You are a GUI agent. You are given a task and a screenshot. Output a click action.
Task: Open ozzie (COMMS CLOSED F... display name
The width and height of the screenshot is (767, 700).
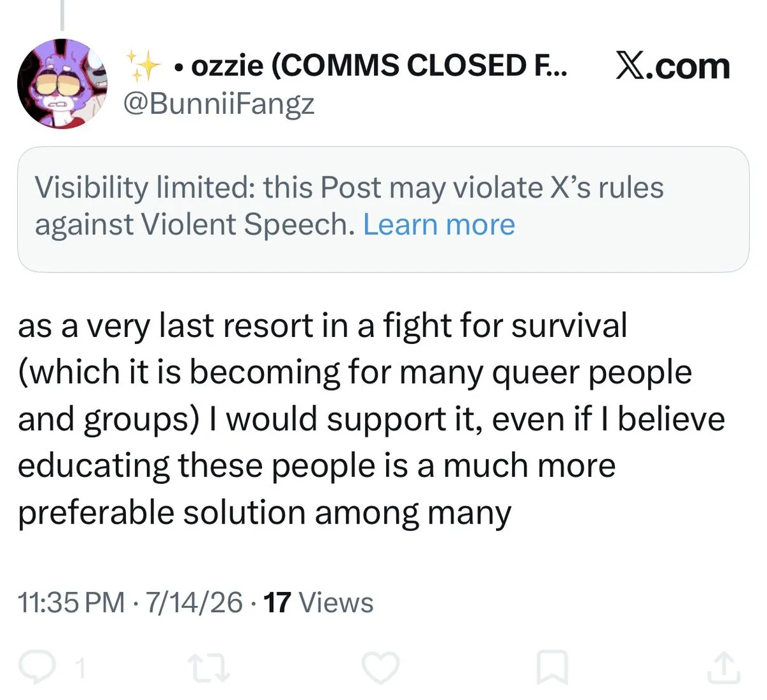[370, 66]
